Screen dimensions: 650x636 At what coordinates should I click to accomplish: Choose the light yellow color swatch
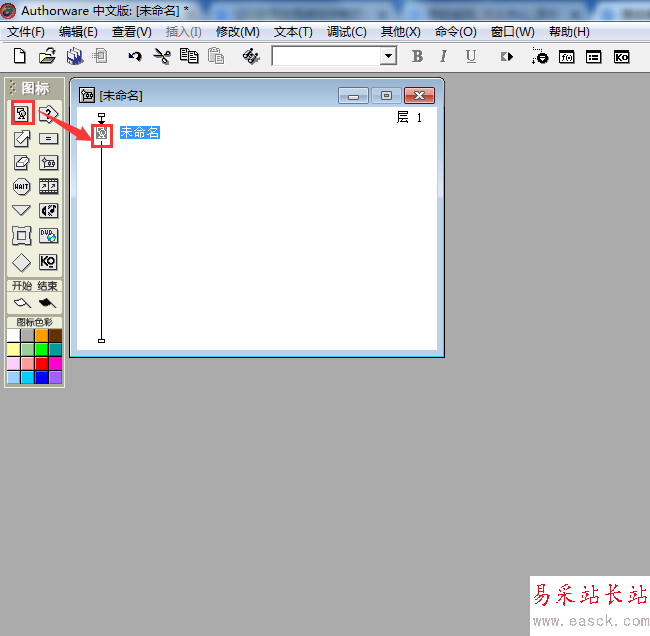[13, 350]
